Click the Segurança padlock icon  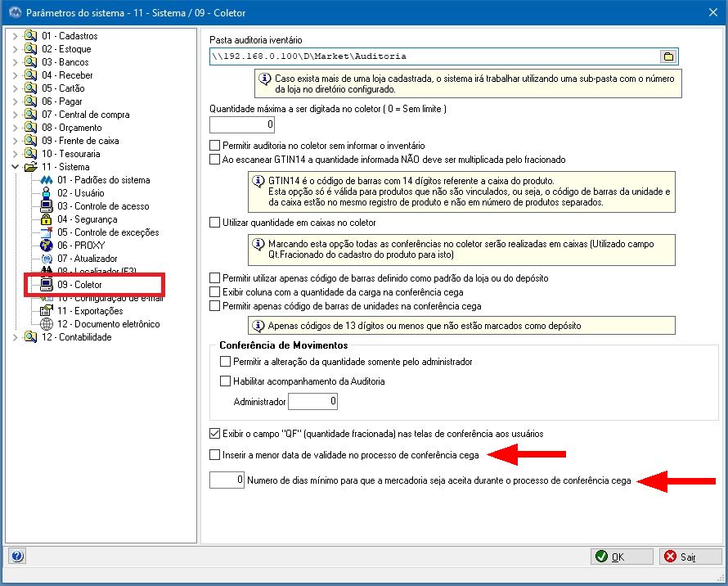click(x=47, y=219)
